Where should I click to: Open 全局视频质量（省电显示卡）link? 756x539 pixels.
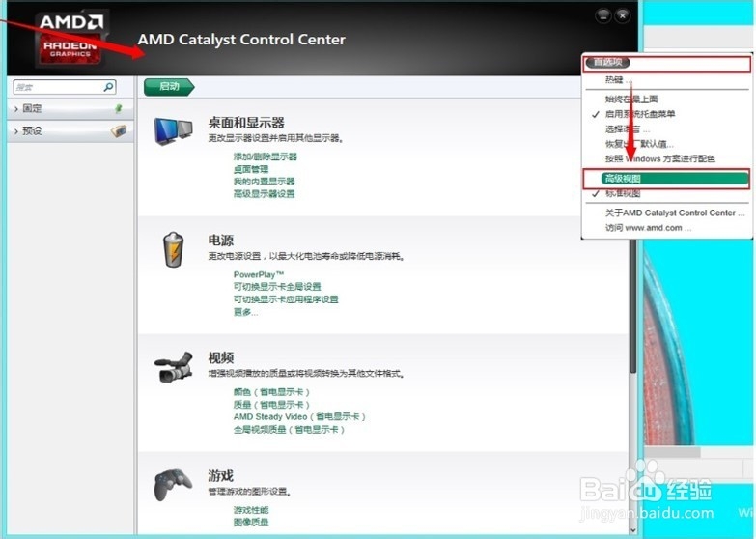coord(289,430)
